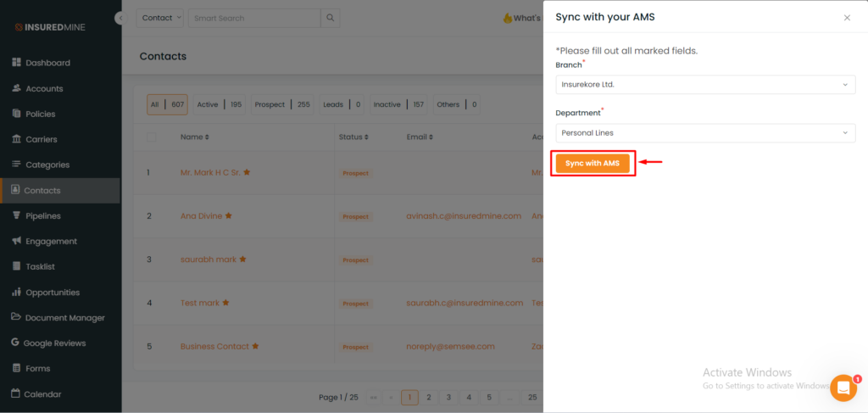Click email avinash.c@insuredmine.com
Viewport: 868px width, 413px height.
pos(464,216)
